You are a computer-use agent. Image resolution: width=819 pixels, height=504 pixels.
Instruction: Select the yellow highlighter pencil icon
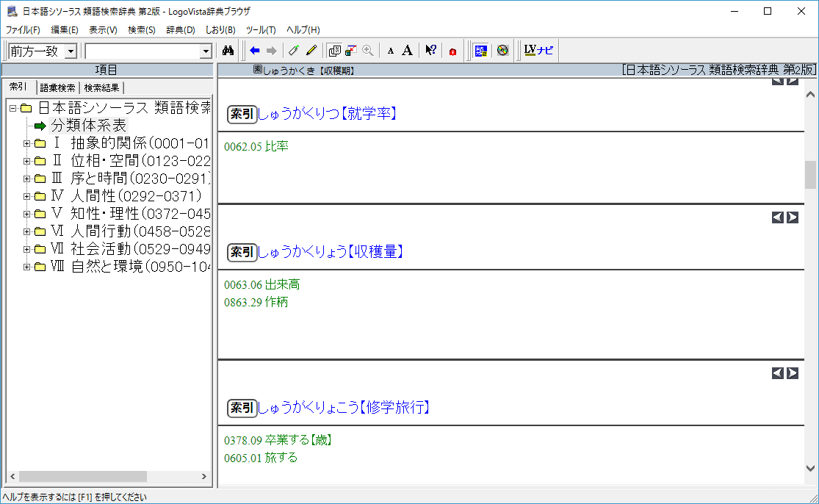[311, 51]
